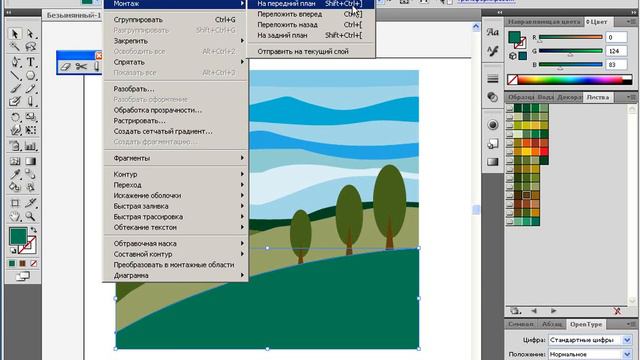Image resolution: width=640 pixels, height=360 pixels.
Task: Set paint mode to None in toolbox
Action: click(33, 264)
